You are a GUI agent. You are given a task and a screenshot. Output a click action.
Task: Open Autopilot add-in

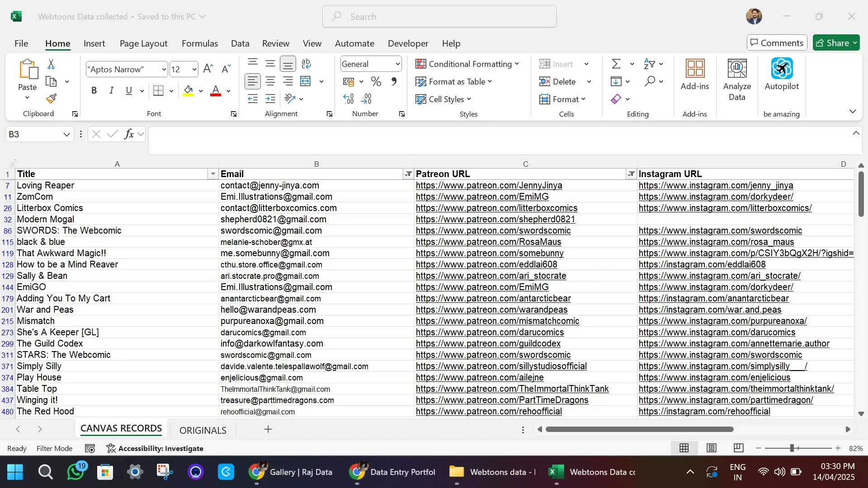(x=782, y=75)
